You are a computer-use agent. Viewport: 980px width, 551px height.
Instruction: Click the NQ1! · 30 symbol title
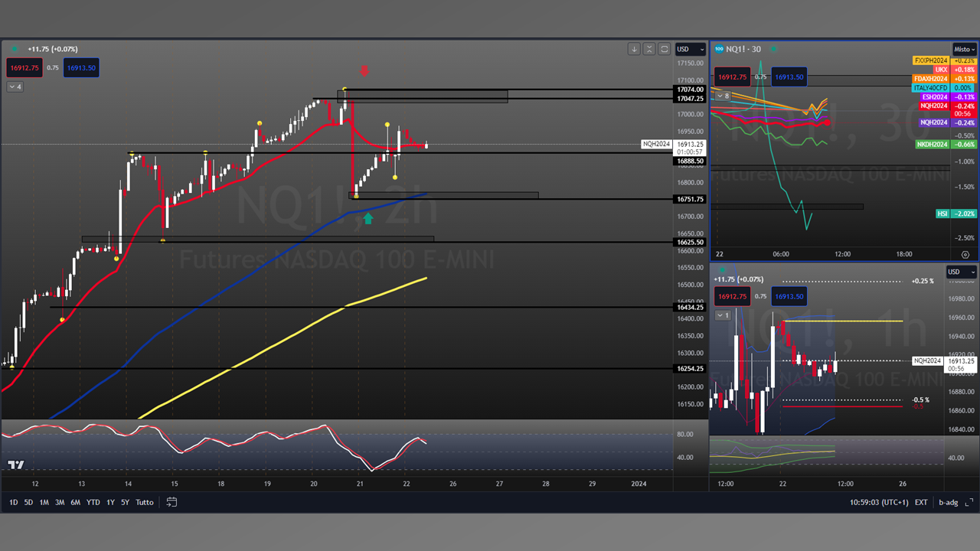coord(743,49)
